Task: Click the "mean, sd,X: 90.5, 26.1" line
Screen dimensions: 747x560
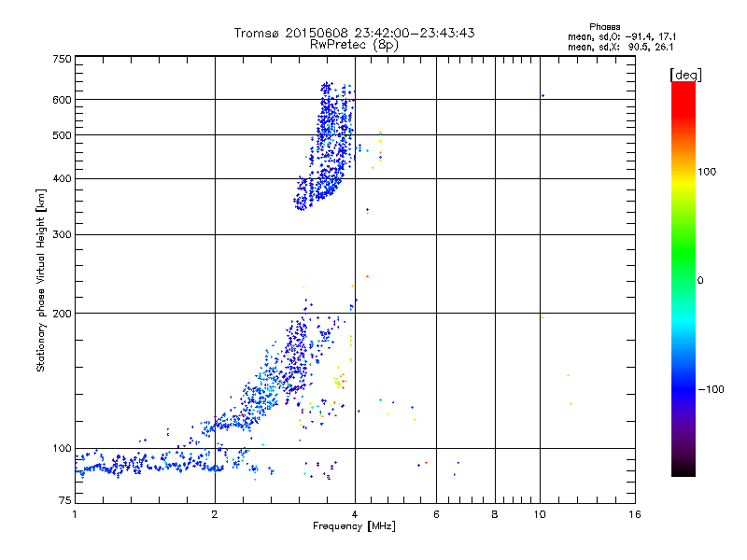Action: pyautogui.click(x=620, y=47)
